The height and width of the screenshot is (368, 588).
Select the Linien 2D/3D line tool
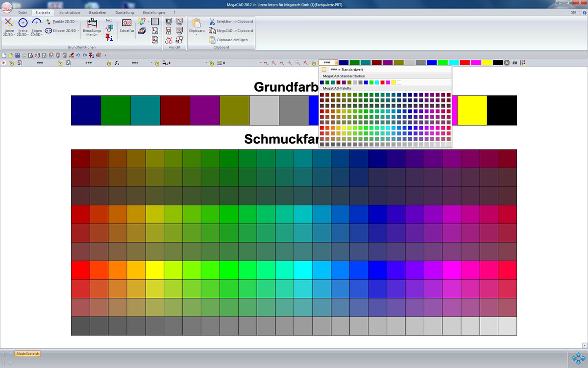click(x=9, y=27)
